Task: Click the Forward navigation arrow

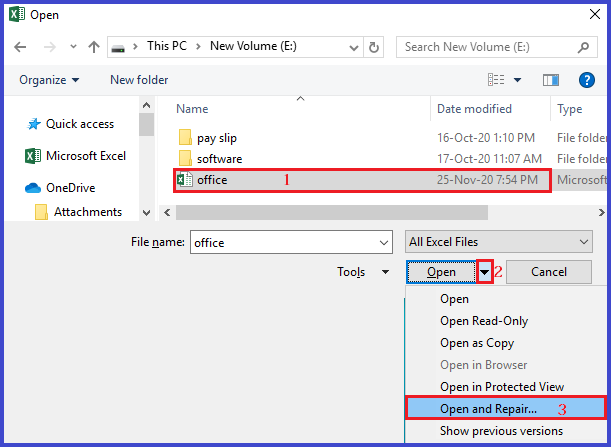Action: tap(49, 47)
